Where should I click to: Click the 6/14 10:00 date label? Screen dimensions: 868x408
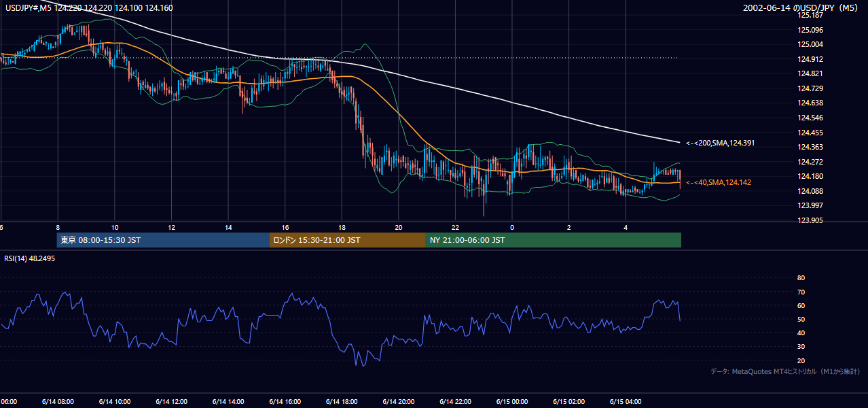click(x=114, y=401)
